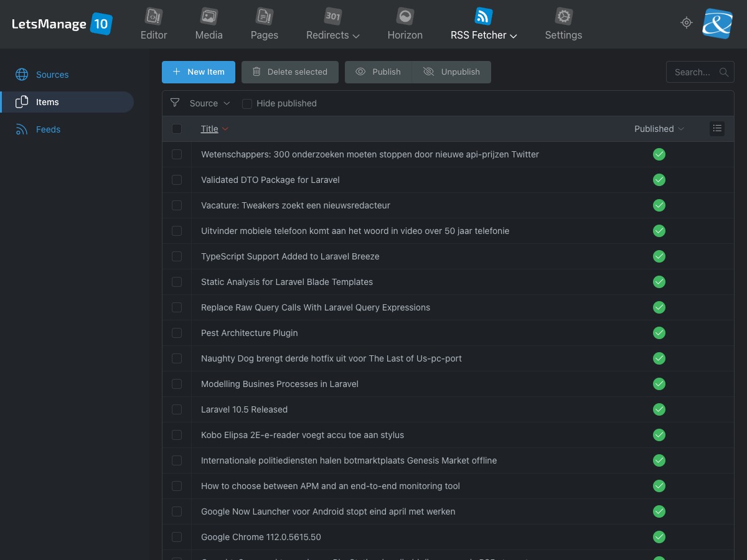Open the Pages tab label
747x560 pixels.
265,35
